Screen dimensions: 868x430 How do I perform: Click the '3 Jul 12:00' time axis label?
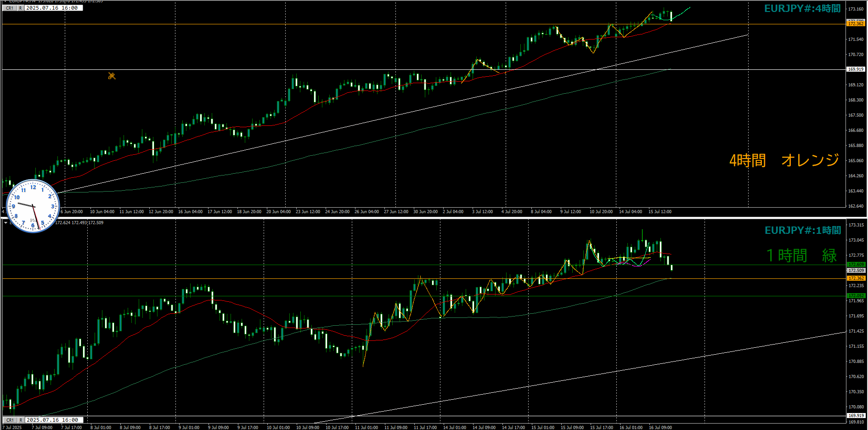click(482, 212)
